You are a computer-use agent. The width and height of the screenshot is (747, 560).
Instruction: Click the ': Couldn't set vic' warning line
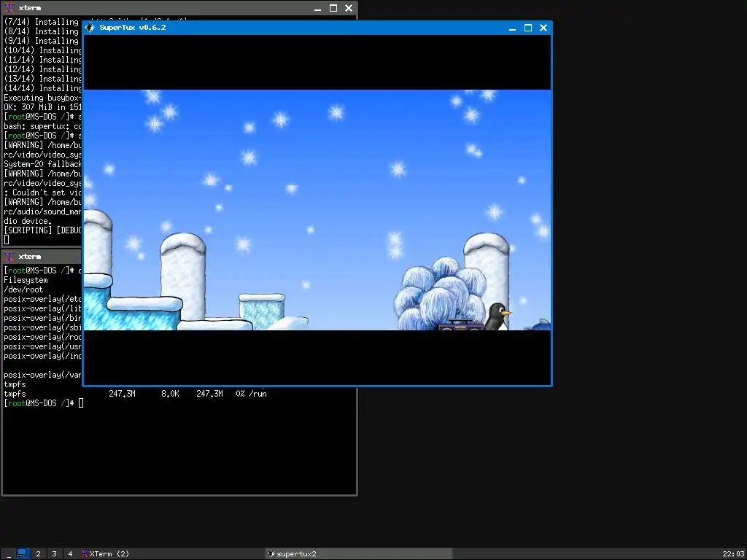tap(43, 192)
